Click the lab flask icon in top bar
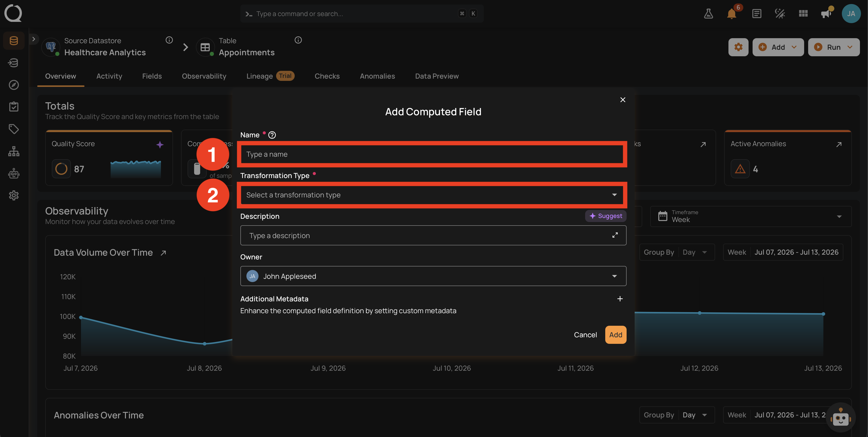Viewport: 868px width, 437px height. (708, 14)
